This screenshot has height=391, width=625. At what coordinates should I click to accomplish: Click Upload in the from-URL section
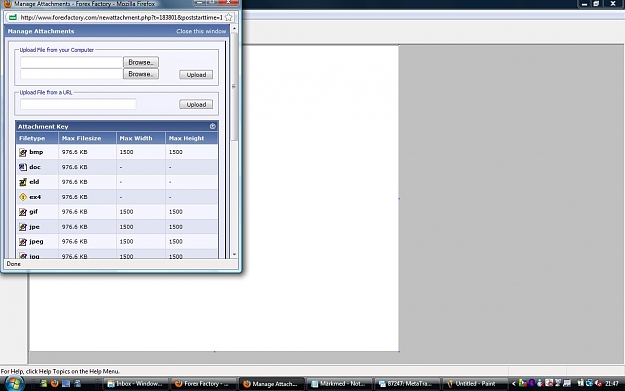tap(196, 104)
